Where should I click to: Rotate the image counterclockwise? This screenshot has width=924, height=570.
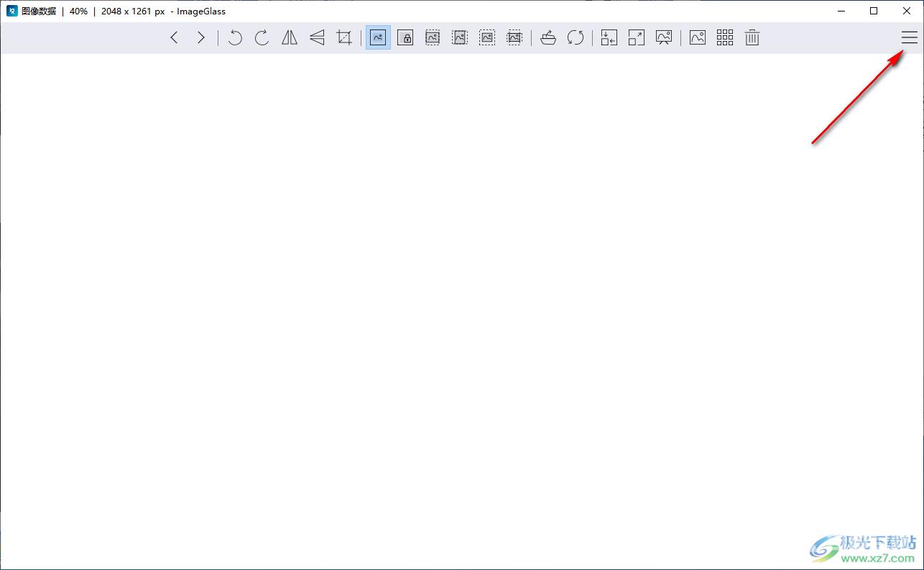tap(235, 38)
